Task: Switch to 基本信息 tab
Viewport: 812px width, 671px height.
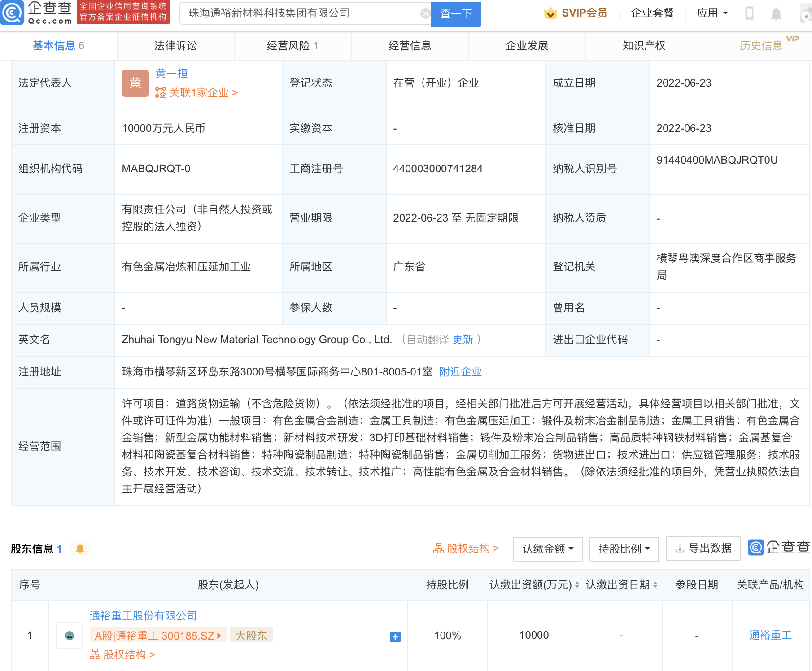Action: 58,46
